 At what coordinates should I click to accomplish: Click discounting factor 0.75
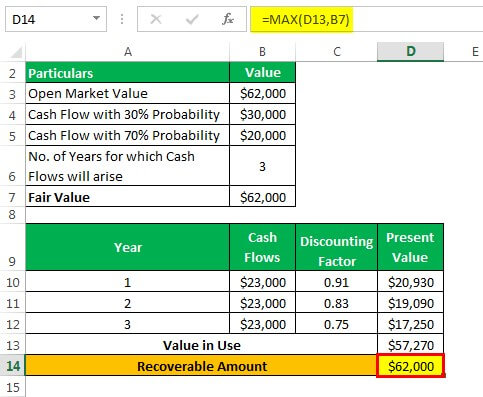[x=336, y=324]
